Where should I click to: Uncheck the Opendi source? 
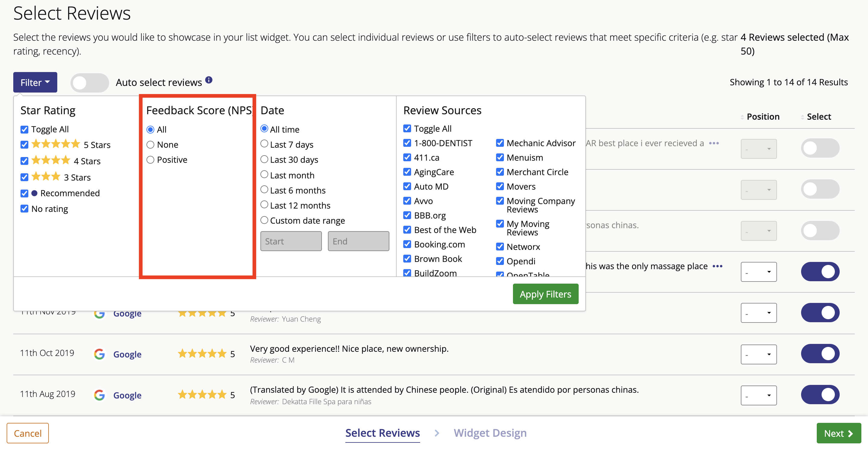click(x=500, y=261)
